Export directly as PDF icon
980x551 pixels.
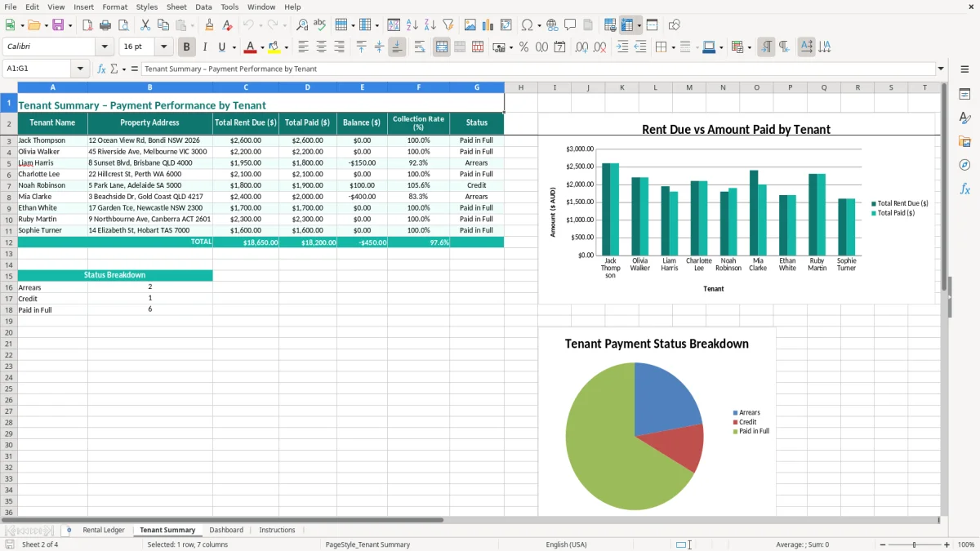pos(87,25)
